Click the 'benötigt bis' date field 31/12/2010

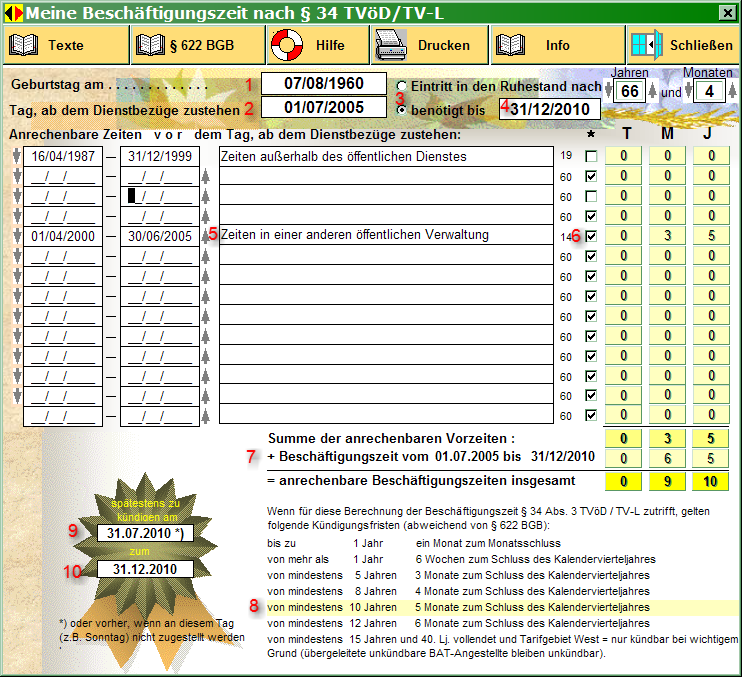pos(550,109)
